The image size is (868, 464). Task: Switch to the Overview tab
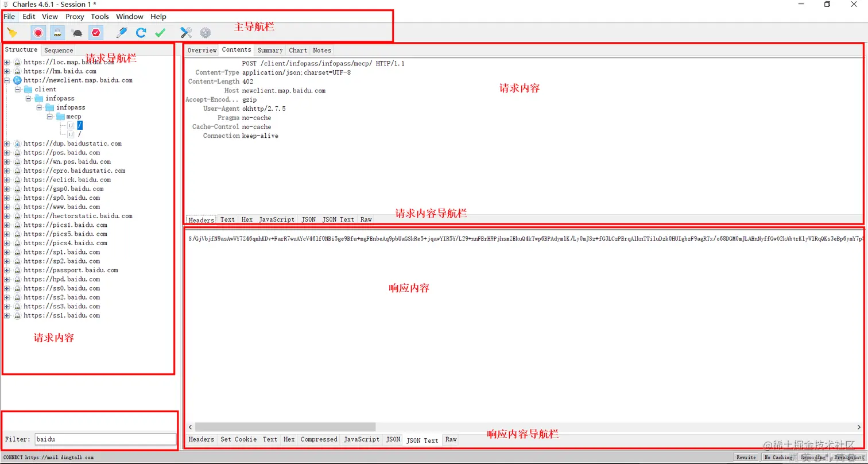point(202,51)
